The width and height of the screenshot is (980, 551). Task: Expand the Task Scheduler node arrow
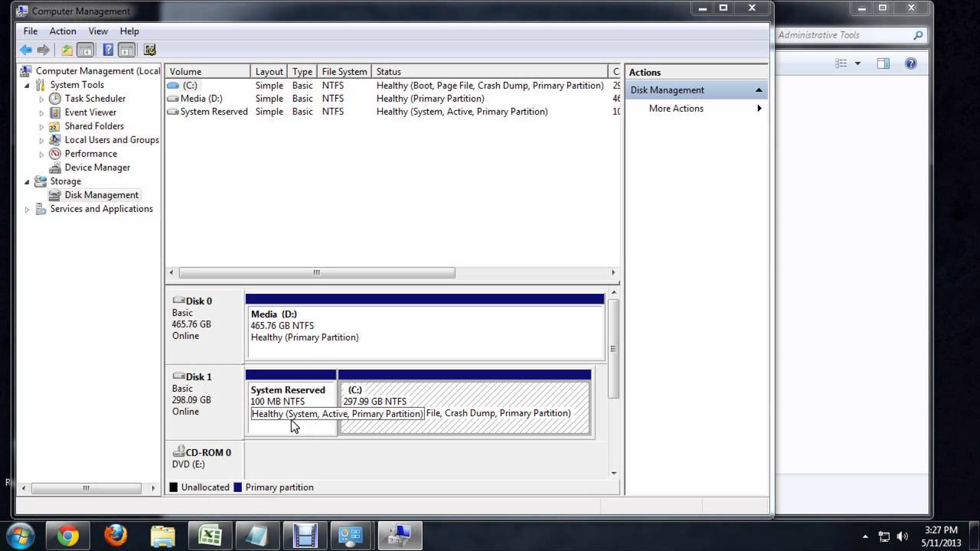(42, 99)
